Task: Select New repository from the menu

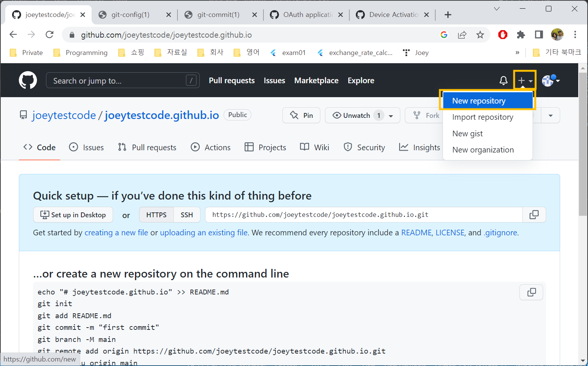Action: point(487,101)
